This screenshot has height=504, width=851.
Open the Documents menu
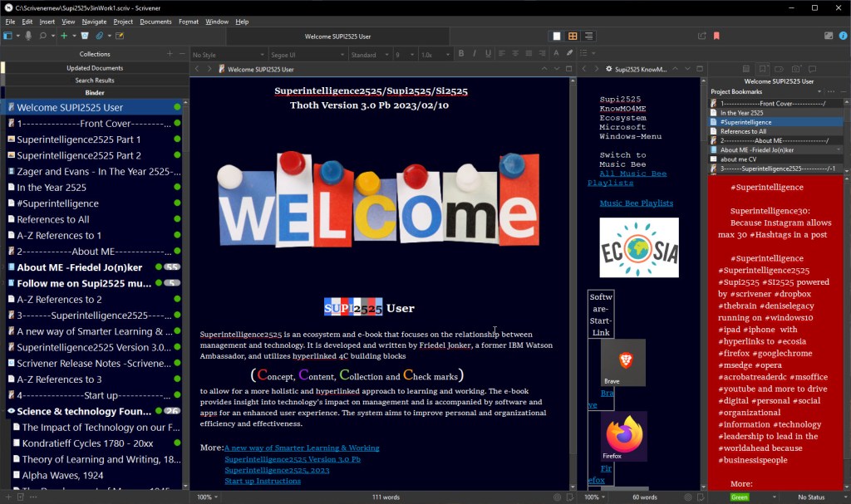pos(155,22)
